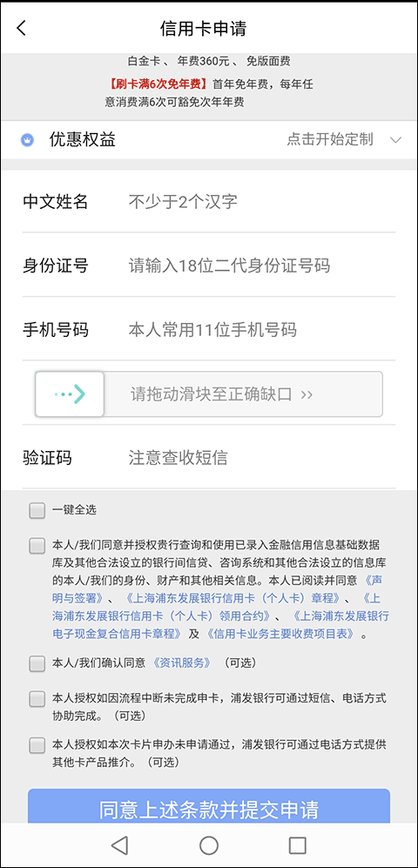The image size is (418, 868).
Task: Tap Android home circle button
Action: 209,844
